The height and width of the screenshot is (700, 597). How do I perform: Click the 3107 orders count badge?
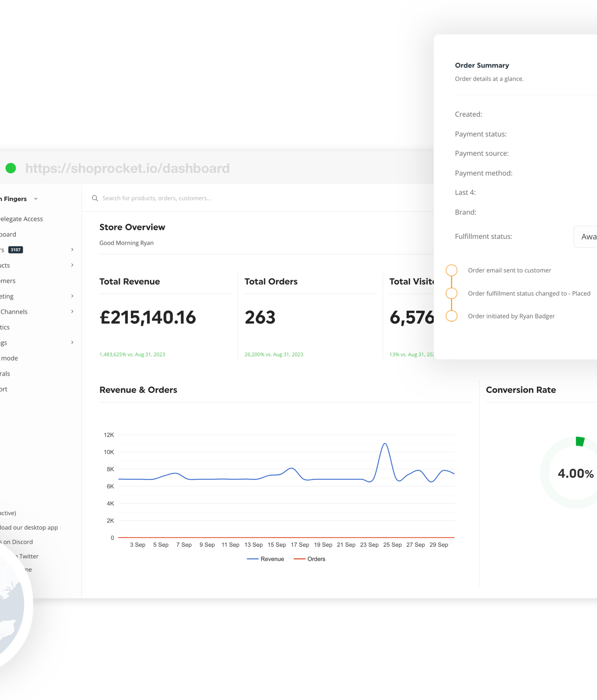pos(16,250)
